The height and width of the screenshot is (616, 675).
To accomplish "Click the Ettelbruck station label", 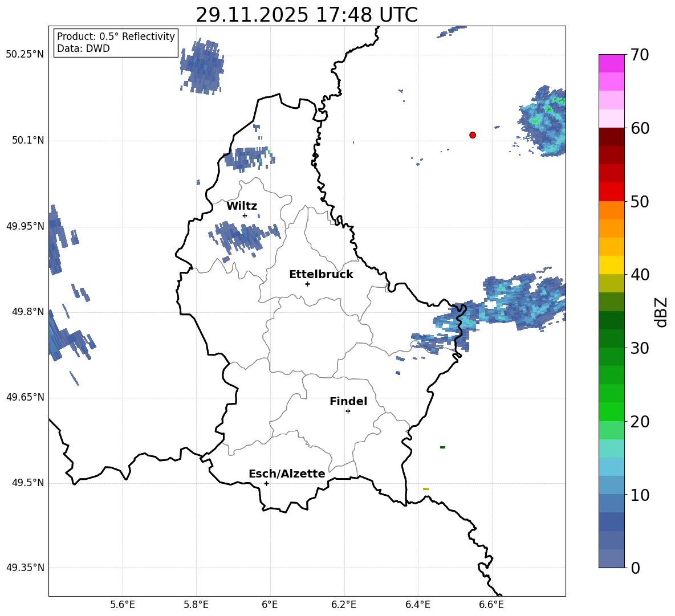I will [321, 275].
